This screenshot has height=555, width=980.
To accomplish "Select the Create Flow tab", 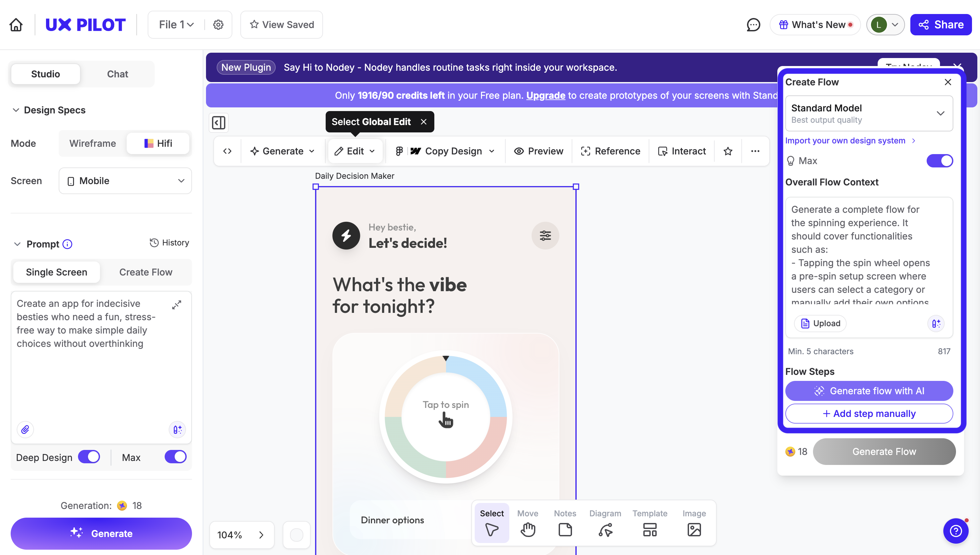I will (145, 272).
